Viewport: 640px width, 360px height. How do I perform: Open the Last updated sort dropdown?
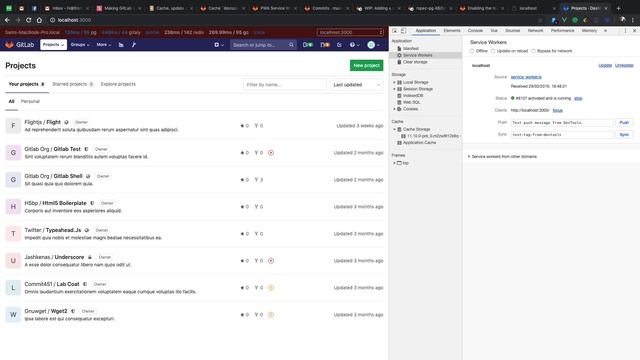(357, 84)
